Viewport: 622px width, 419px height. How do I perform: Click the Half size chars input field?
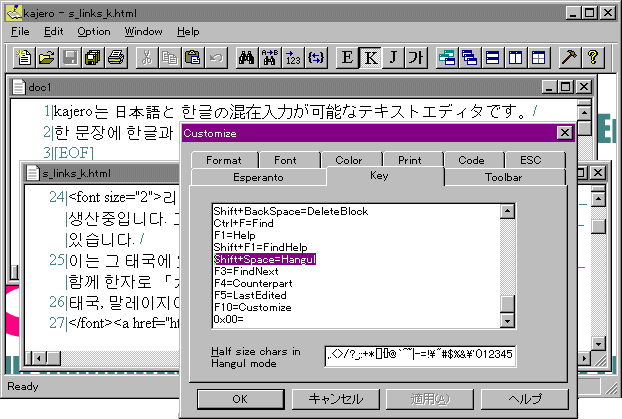click(420, 356)
